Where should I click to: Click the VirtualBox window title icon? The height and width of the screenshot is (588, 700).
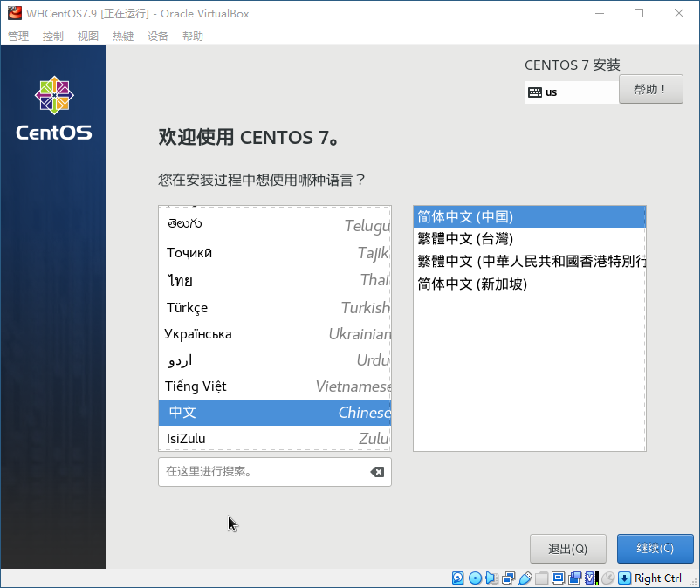coord(14,13)
